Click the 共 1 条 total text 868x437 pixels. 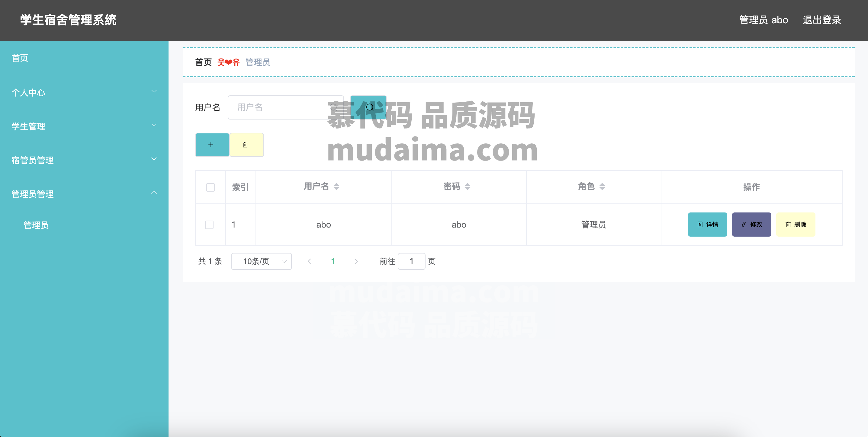[x=210, y=261]
